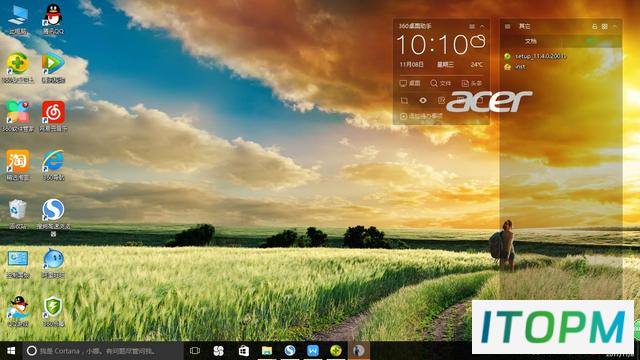Open the This PC desktop icon

pyautogui.click(x=18, y=19)
